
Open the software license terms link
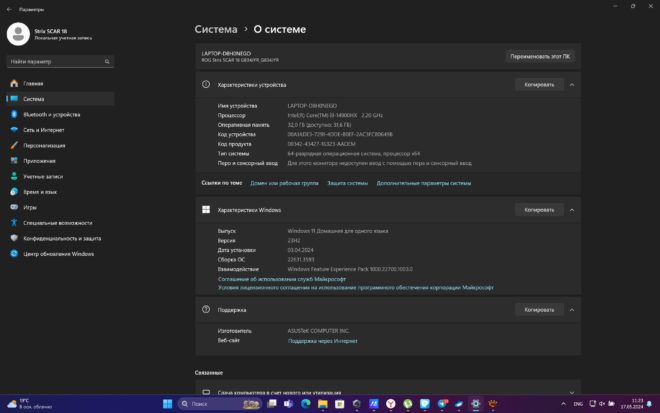[356, 288]
